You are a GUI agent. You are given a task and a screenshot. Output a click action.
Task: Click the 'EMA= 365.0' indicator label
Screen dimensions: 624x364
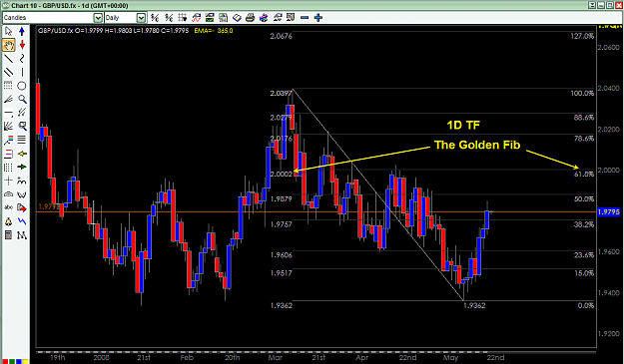coord(214,31)
